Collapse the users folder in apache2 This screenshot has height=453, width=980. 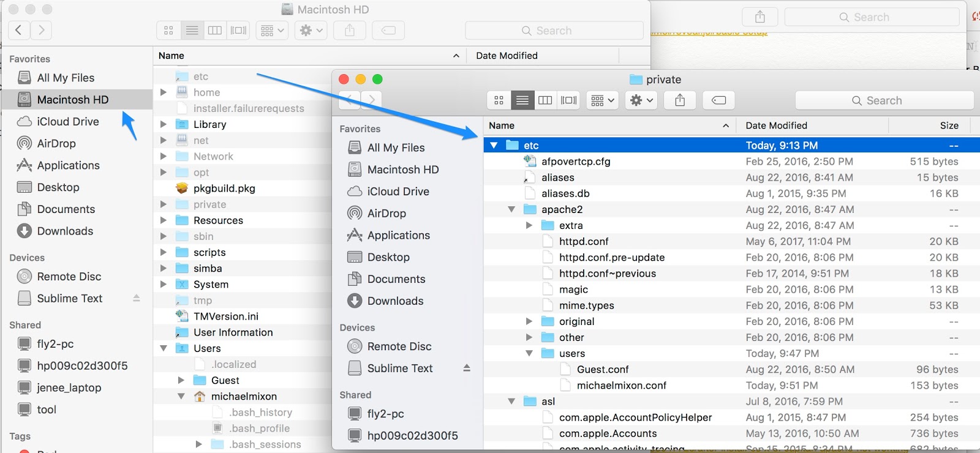pos(529,353)
